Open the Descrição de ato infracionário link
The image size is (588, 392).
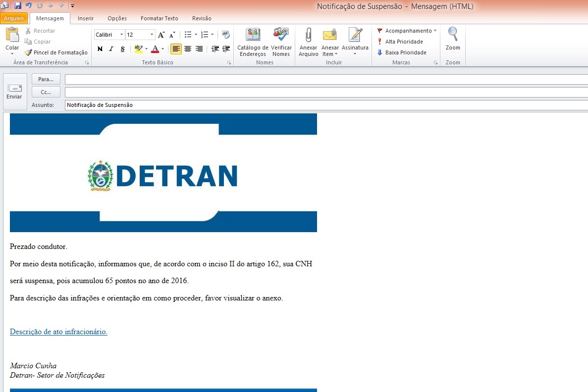click(58, 331)
